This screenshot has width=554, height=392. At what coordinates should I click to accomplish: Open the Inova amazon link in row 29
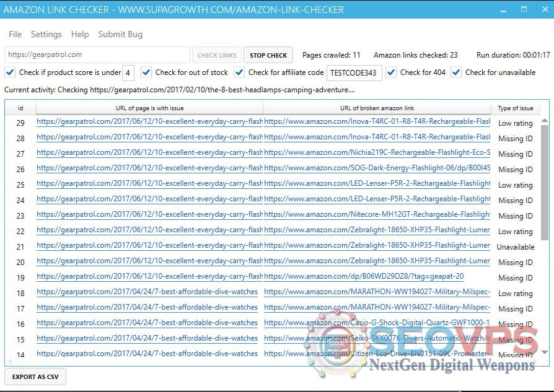377,121
